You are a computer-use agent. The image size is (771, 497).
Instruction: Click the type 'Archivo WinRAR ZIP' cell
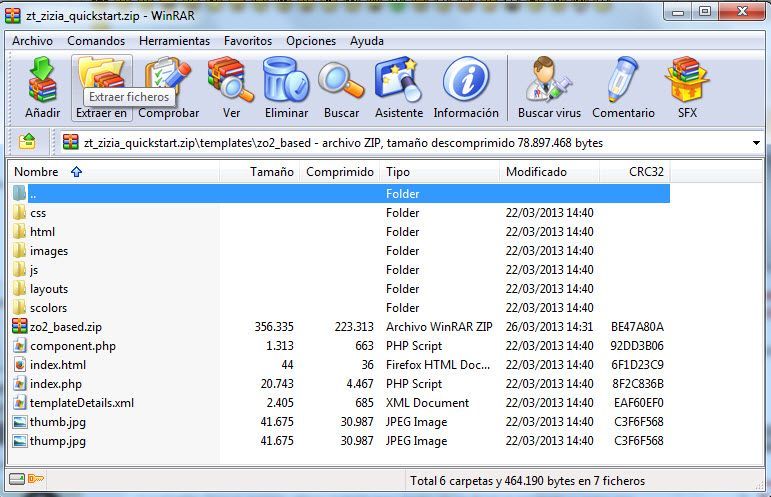(x=439, y=327)
